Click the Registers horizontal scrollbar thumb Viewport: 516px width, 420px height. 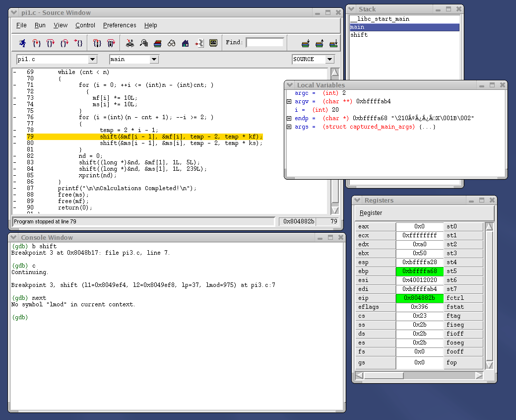384,375
